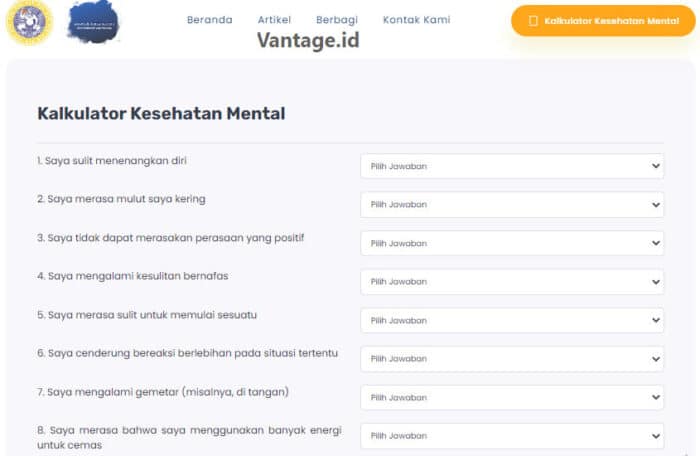Screen dimensions: 700x456
Task: Expand answer list for 'perasaan yang positif' question
Action: 512,243
